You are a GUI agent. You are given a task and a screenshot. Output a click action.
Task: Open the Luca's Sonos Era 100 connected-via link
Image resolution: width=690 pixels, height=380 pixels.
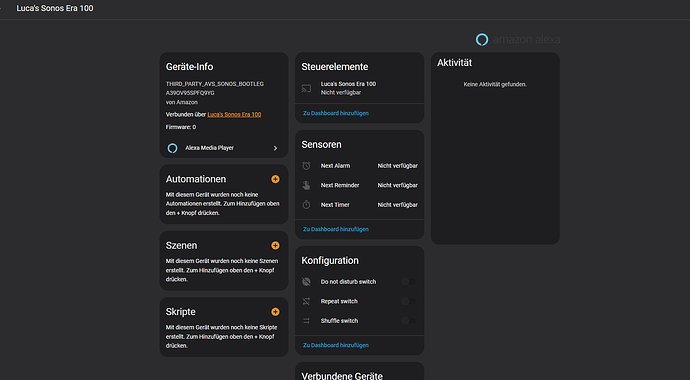(234, 114)
